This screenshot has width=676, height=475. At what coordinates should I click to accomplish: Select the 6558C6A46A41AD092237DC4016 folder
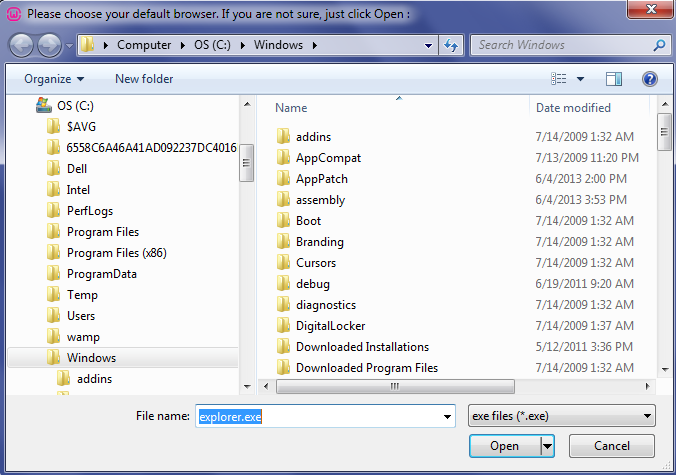click(x=151, y=148)
